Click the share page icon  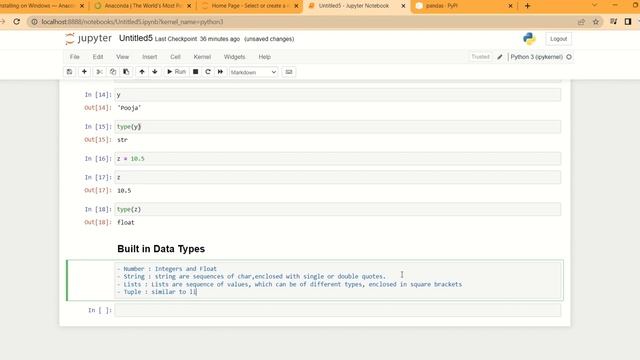click(x=581, y=22)
